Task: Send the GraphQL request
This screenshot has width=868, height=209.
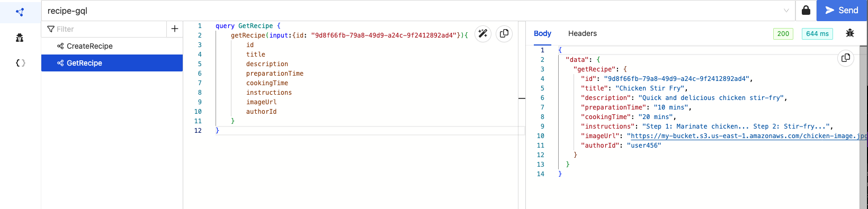Action: [842, 11]
